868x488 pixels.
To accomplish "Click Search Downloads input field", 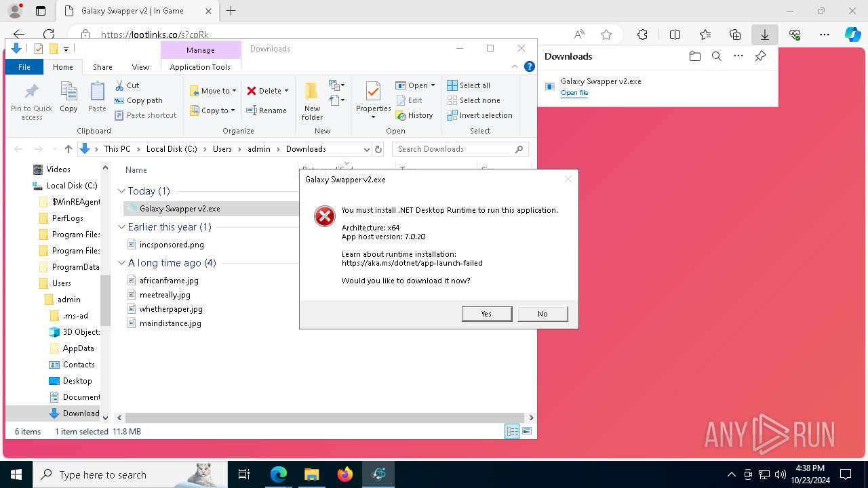I will pos(460,149).
